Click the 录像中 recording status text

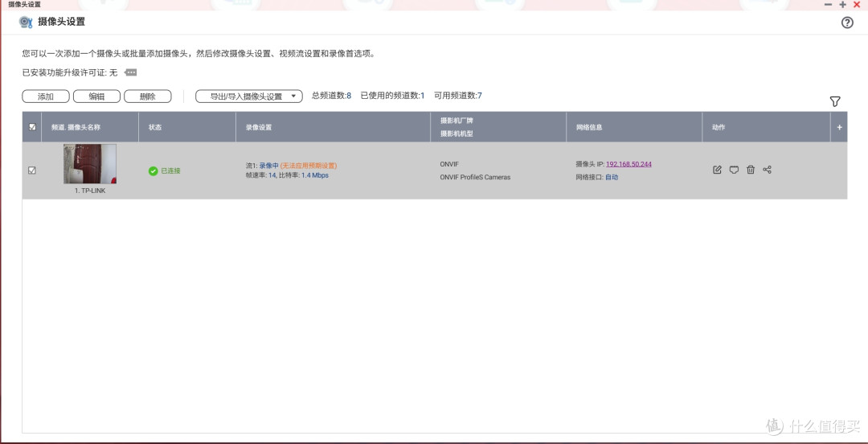tap(269, 165)
